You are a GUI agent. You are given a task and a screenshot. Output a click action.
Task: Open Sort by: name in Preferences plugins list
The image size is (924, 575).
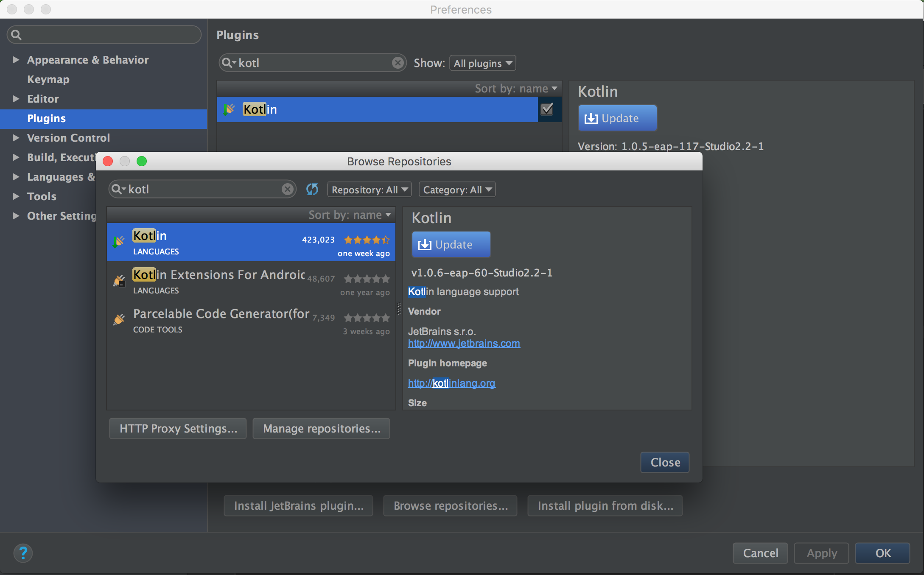pos(516,89)
